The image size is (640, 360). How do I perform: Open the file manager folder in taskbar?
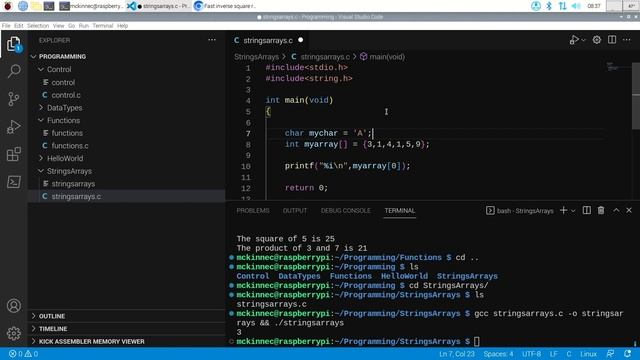[36, 6]
